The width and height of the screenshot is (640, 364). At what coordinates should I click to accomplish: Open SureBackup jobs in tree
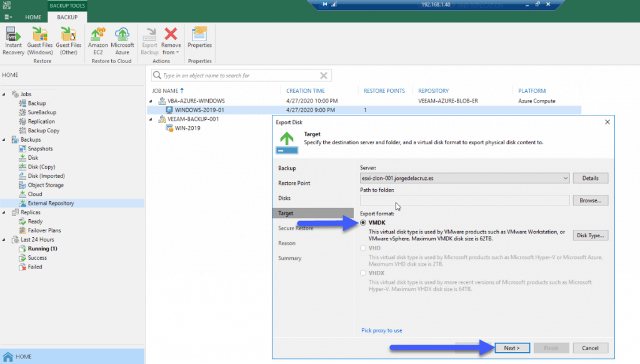pos(42,112)
